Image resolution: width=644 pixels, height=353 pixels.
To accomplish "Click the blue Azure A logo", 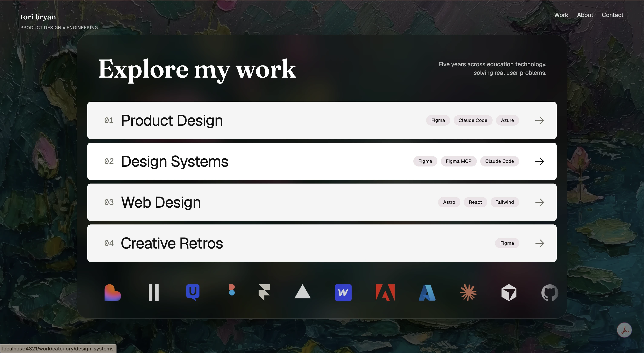I will [x=427, y=292].
